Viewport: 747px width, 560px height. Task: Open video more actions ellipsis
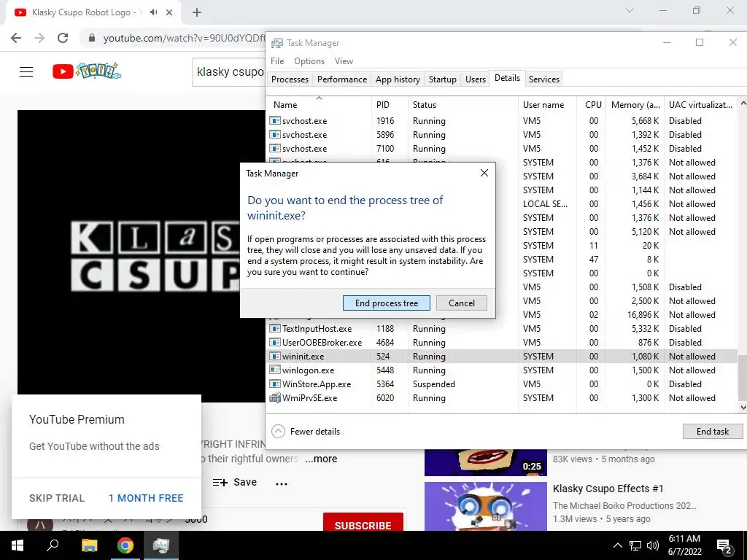282,484
